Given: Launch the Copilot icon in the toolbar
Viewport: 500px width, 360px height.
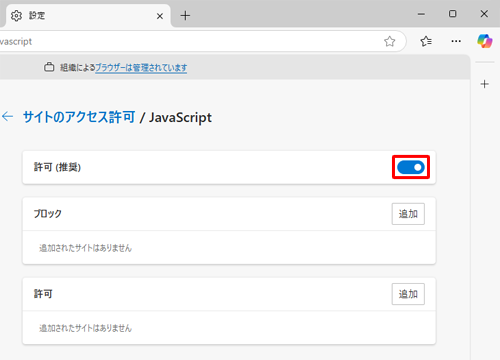Looking at the screenshot, I should tap(484, 41).
